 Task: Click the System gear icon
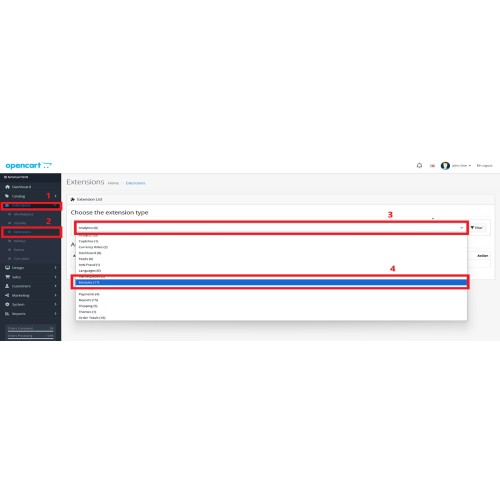pyautogui.click(x=7, y=304)
